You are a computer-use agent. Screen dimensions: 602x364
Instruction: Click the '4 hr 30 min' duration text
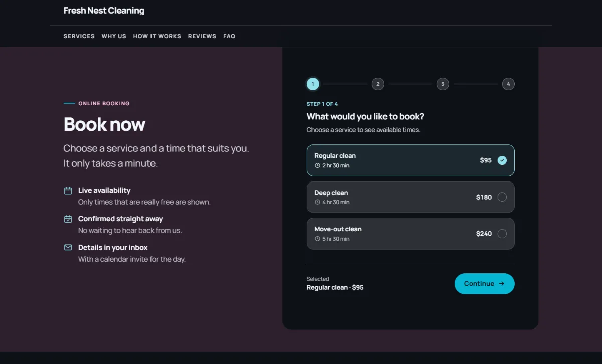(x=336, y=202)
